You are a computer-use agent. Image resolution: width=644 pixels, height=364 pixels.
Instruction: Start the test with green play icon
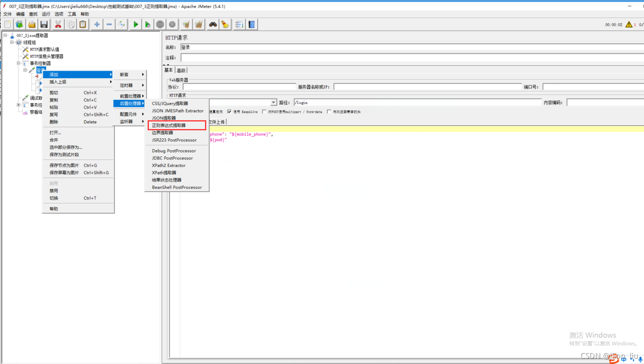click(x=136, y=24)
